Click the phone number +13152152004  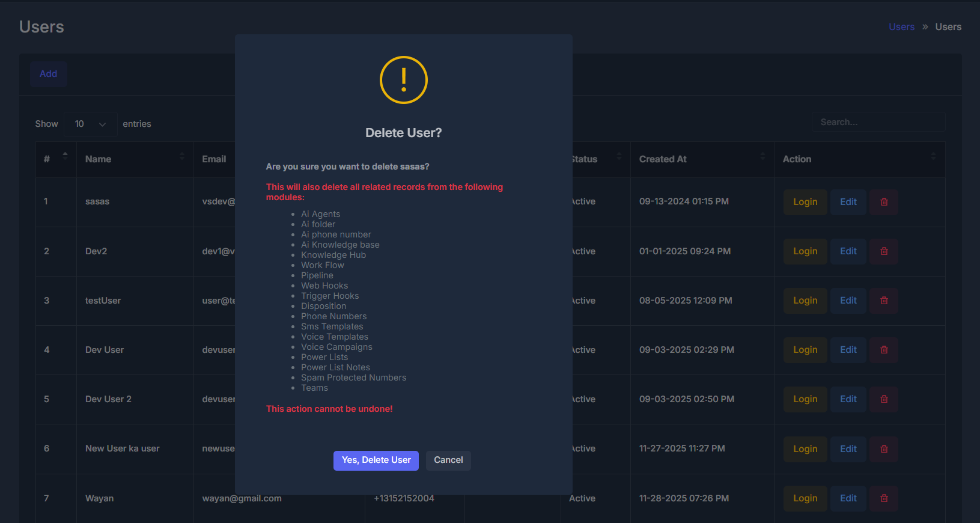tap(404, 498)
